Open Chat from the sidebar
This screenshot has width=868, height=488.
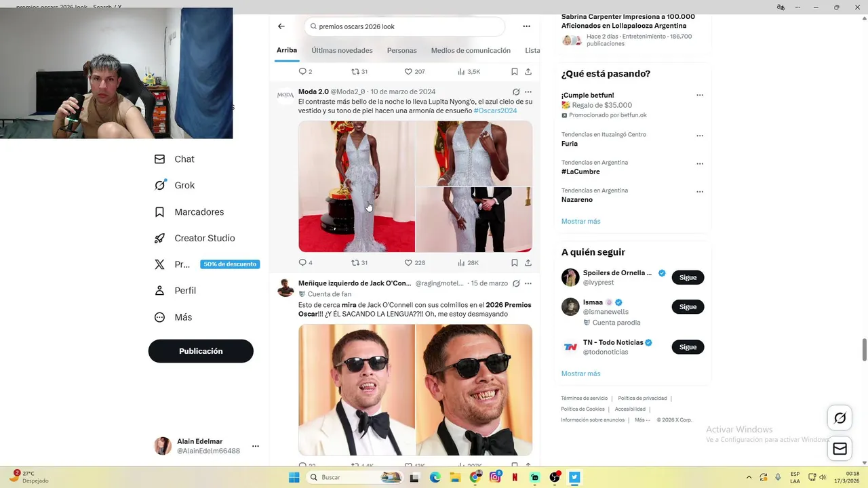pyautogui.click(x=174, y=159)
